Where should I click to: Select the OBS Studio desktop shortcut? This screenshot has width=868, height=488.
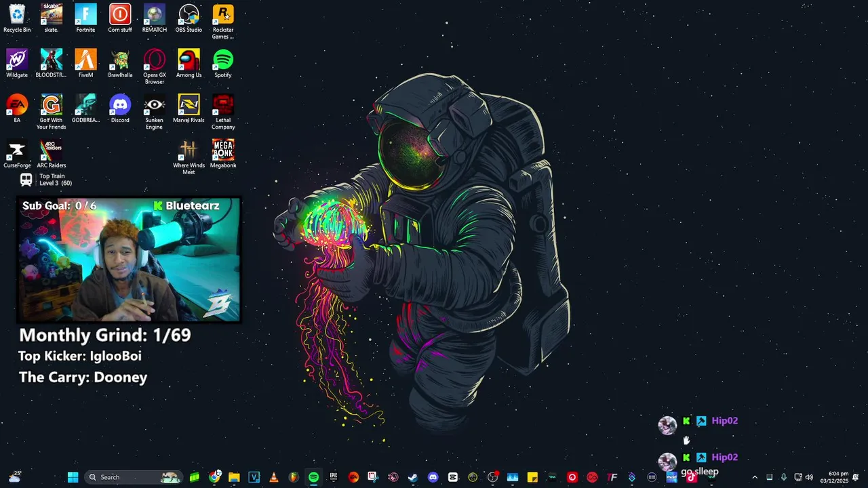click(x=189, y=18)
